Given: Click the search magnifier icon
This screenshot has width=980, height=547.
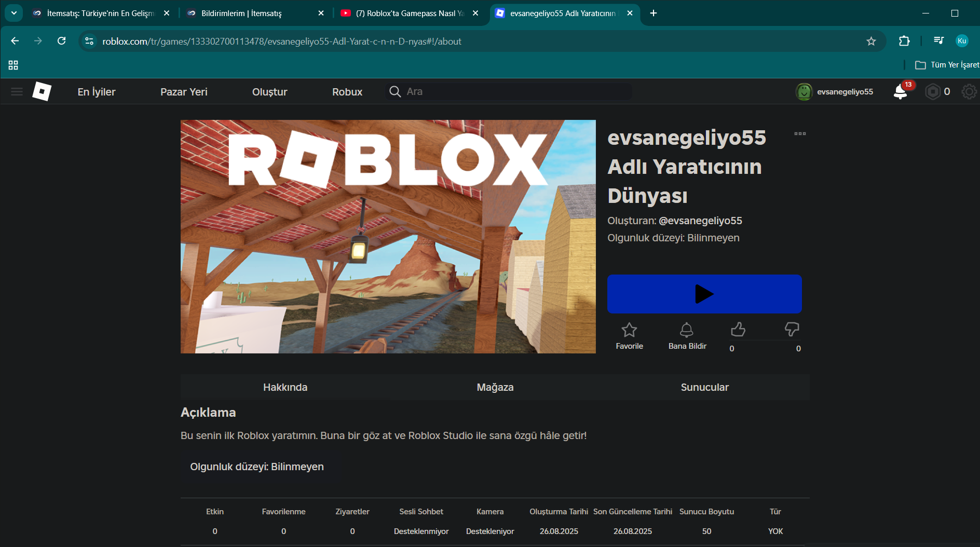Looking at the screenshot, I should [395, 92].
